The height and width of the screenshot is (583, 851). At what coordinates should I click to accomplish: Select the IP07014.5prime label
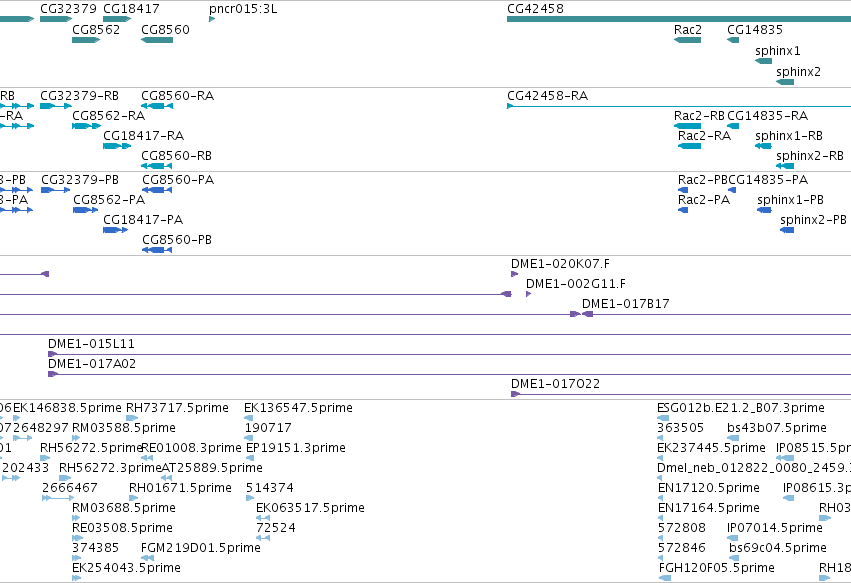(774, 528)
